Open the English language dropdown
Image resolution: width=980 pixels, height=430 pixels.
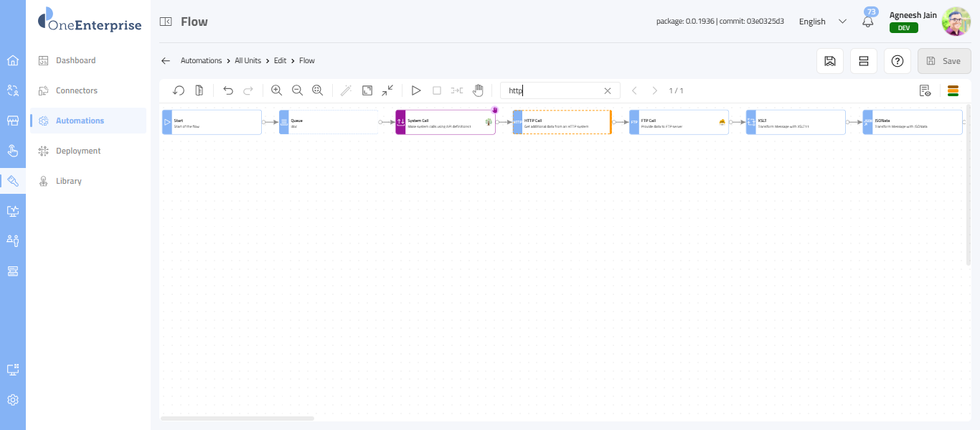click(822, 22)
